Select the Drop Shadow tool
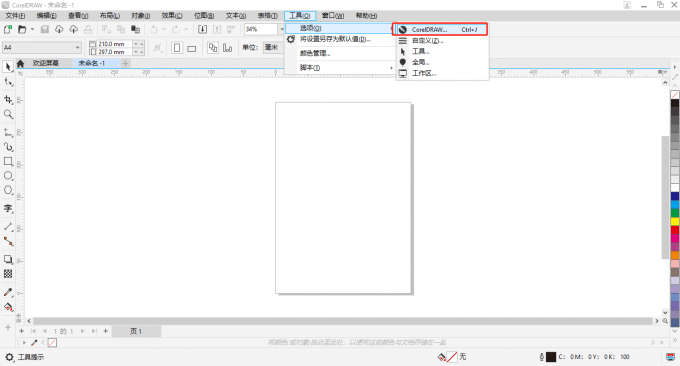Image resolution: width=680 pixels, height=366 pixels. pos(8,259)
